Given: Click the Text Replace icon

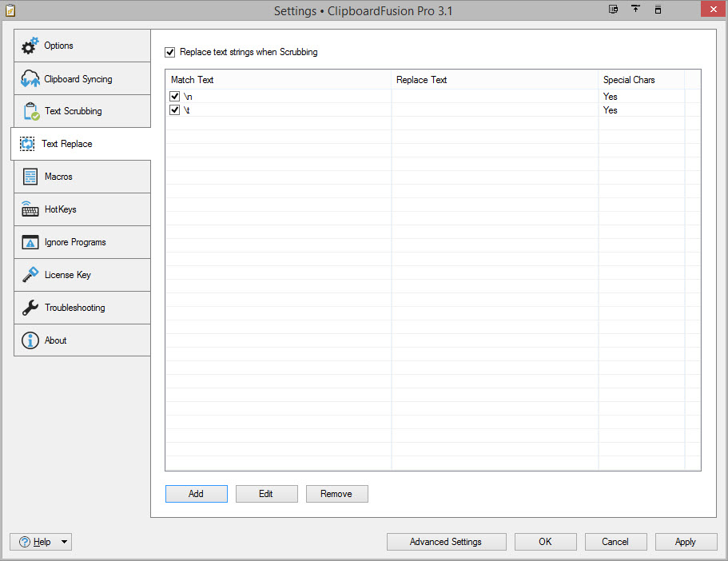Looking at the screenshot, I should (x=27, y=144).
